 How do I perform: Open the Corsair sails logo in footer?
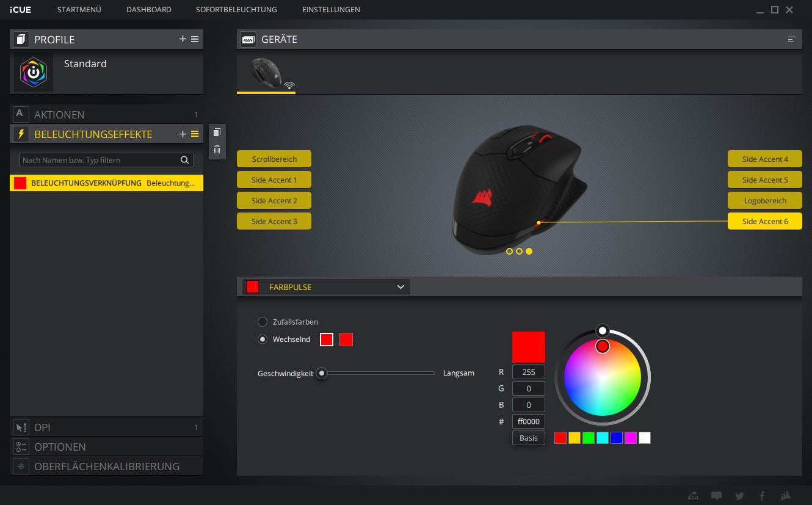(x=786, y=495)
